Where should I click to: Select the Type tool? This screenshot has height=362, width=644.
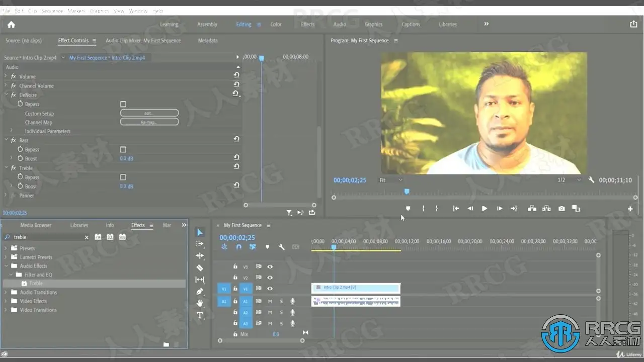200,315
